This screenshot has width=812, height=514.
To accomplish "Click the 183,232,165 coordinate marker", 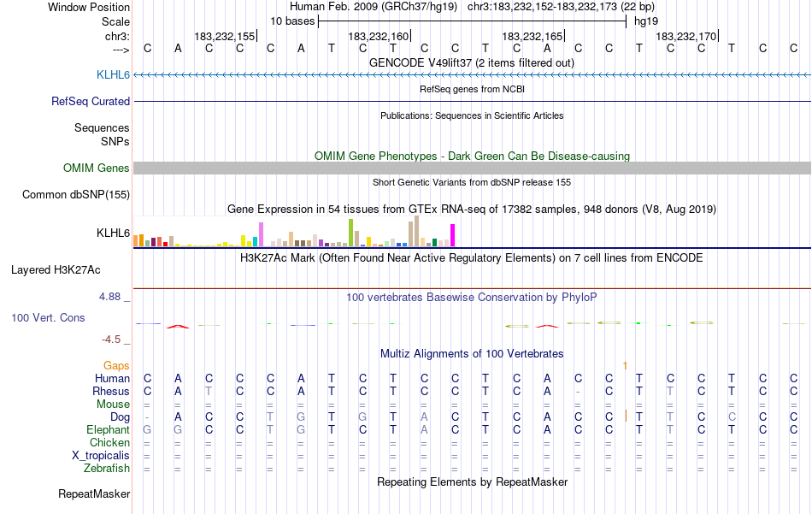I will point(533,36).
